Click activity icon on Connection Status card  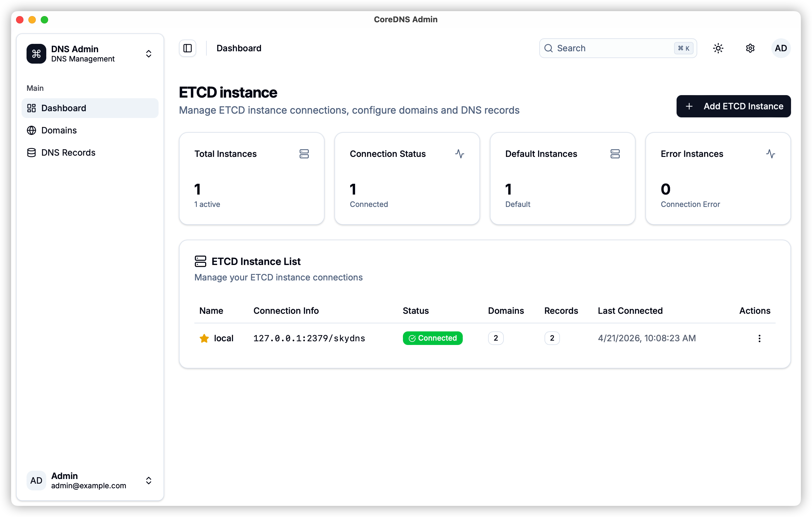pyautogui.click(x=459, y=154)
